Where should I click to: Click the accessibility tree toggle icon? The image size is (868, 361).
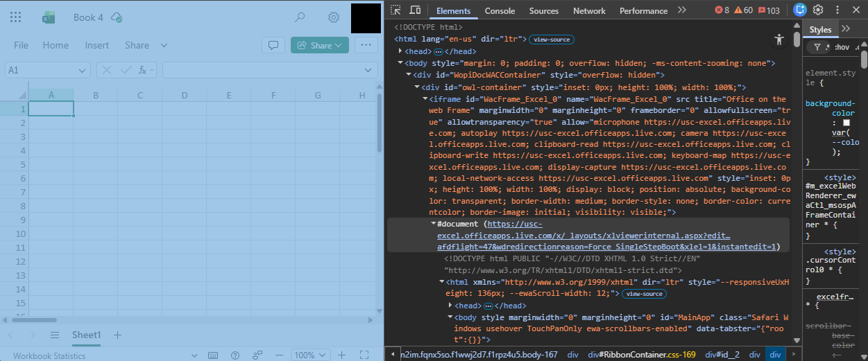coord(780,39)
